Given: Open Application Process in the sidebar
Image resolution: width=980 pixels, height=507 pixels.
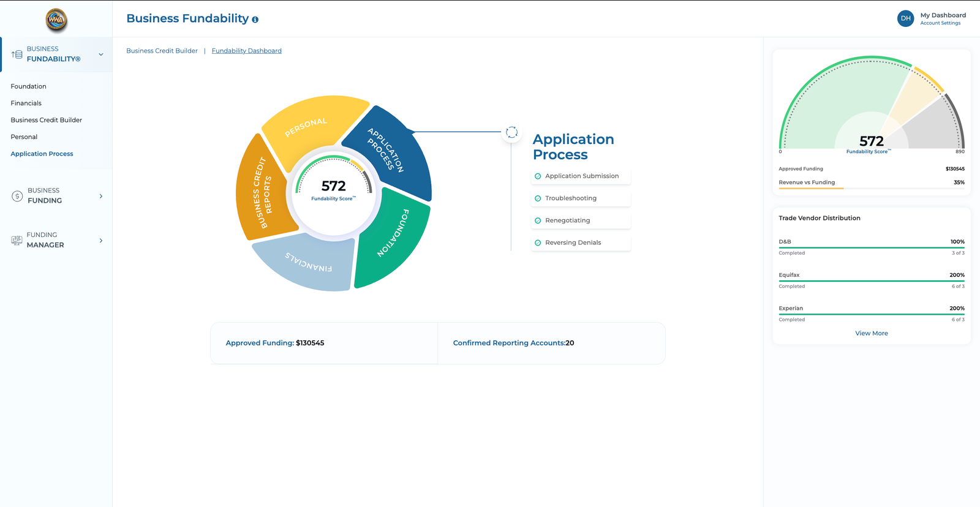Looking at the screenshot, I should click(x=42, y=154).
